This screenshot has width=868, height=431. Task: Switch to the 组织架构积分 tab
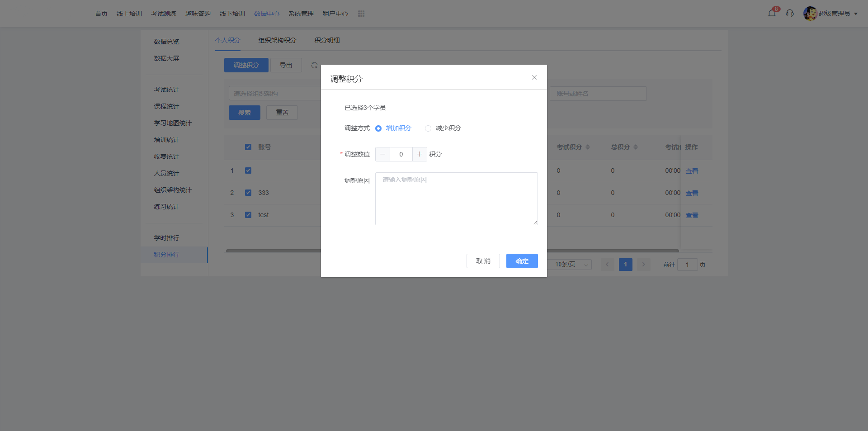coord(277,40)
